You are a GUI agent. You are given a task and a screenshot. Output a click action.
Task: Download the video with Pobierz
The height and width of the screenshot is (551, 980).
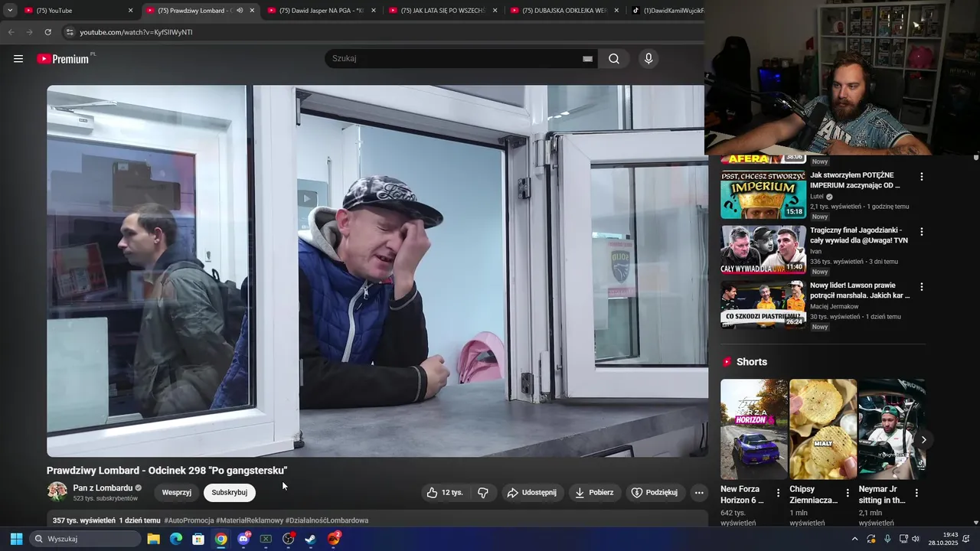(x=594, y=493)
